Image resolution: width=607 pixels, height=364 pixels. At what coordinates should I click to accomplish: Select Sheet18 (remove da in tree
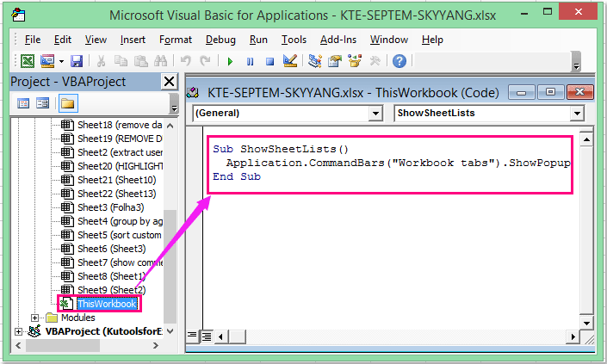120,125
